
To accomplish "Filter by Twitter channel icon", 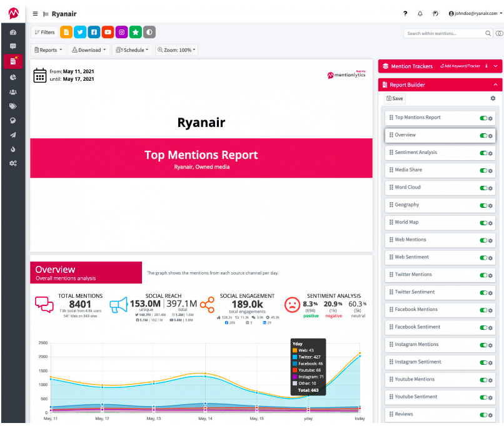I will coord(80,32).
